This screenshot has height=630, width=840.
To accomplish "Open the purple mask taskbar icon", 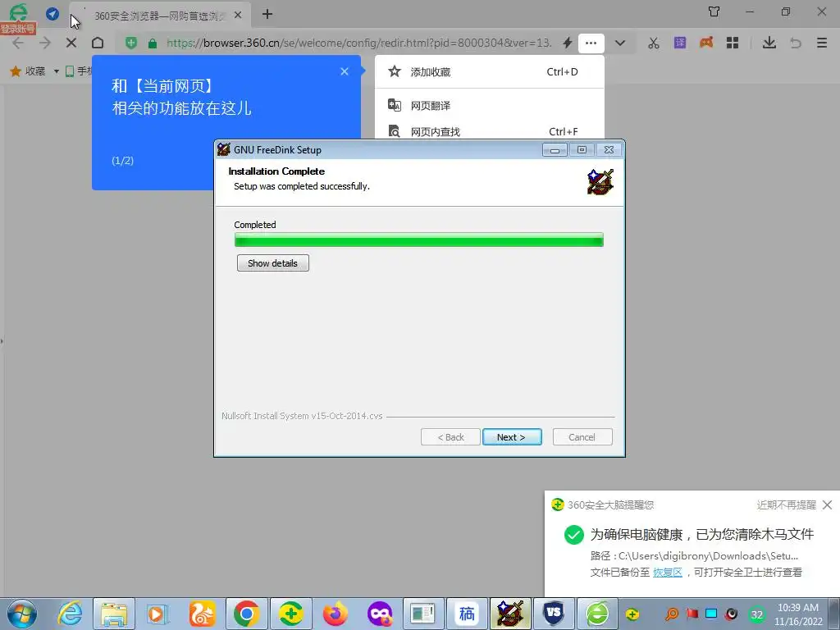I will tap(380, 614).
